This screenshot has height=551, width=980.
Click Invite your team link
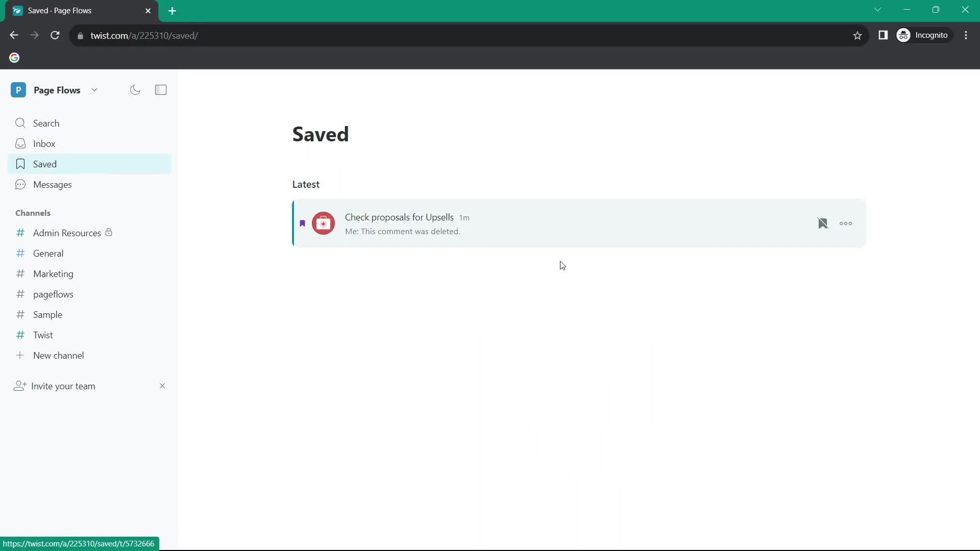point(63,386)
